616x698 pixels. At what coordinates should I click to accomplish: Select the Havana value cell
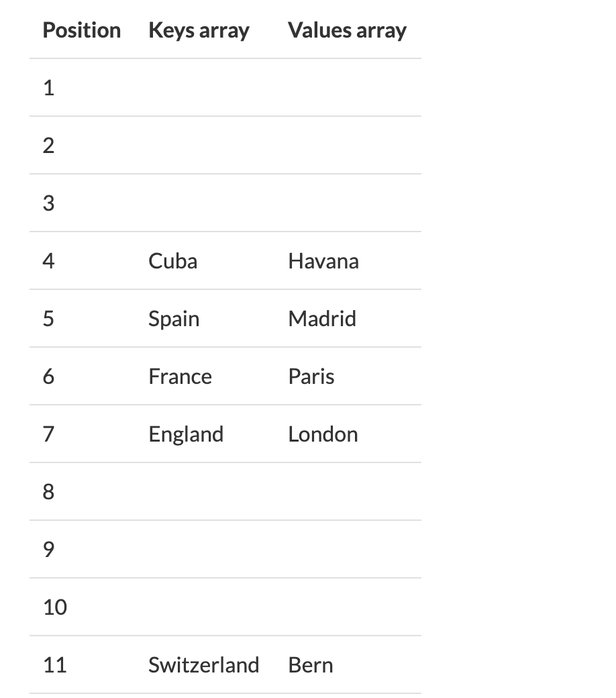tap(323, 261)
